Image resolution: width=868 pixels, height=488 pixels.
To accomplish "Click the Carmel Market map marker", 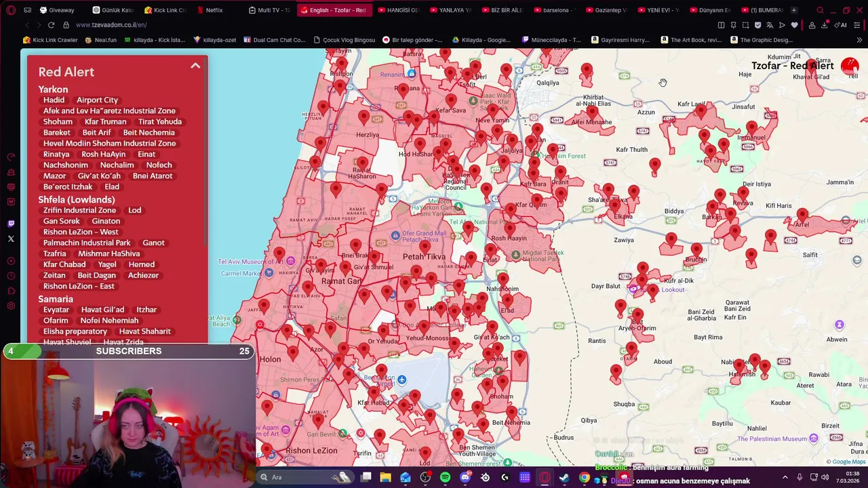I will coord(269,273).
